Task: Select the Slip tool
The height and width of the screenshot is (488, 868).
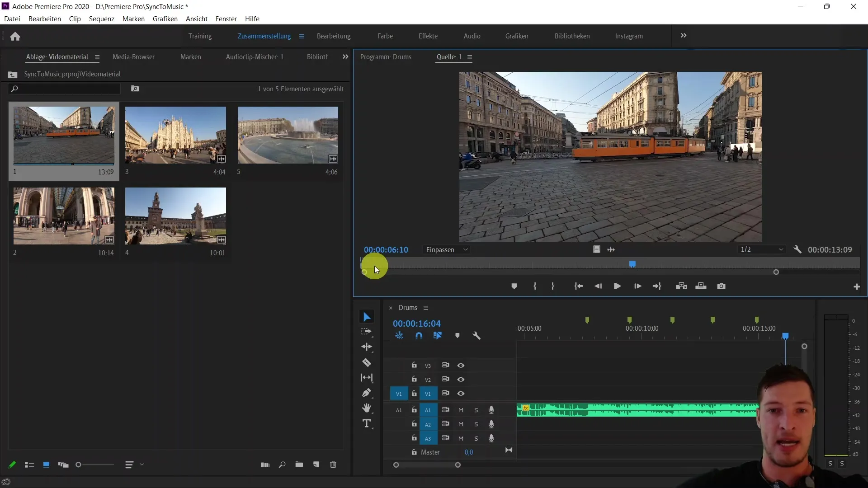Action: (x=367, y=378)
